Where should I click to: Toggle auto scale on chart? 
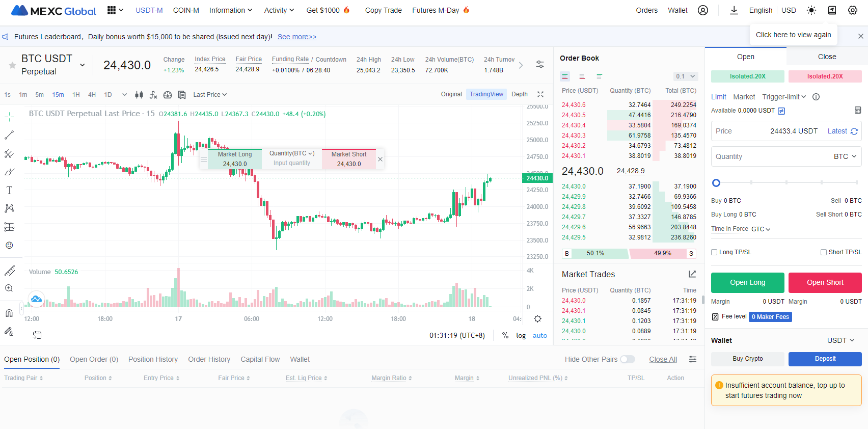point(540,335)
